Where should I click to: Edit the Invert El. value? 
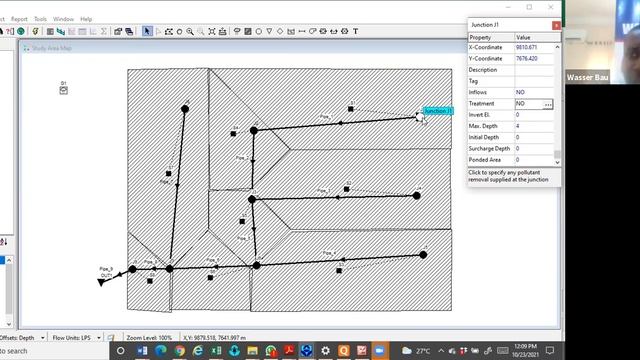click(x=534, y=115)
